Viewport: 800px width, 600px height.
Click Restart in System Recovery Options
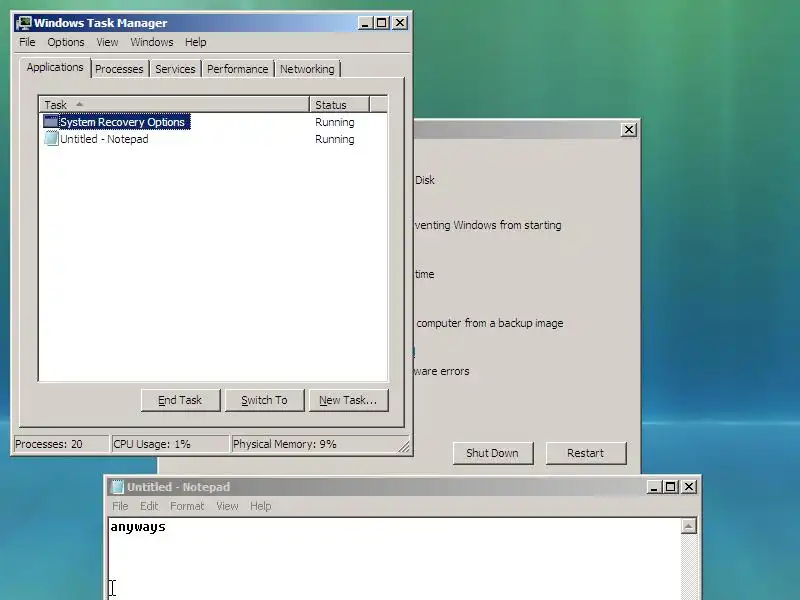pos(586,453)
